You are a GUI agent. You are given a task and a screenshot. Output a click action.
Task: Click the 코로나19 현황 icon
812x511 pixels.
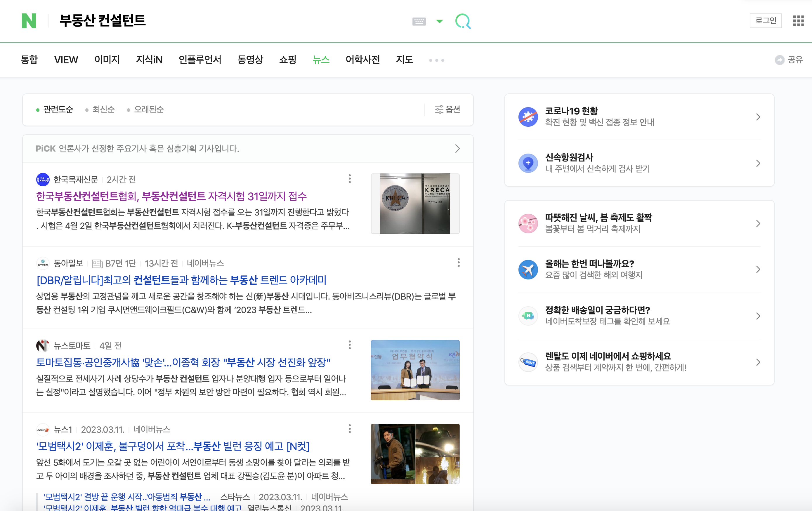[x=528, y=117]
